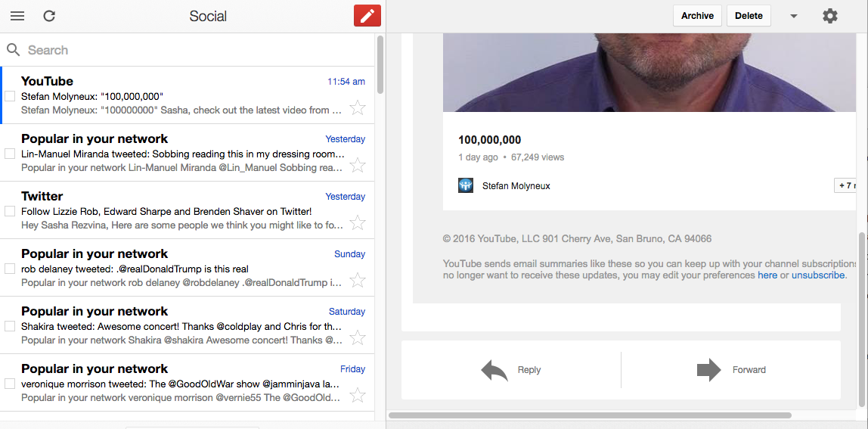Star the Lin-Manuel Miranda tweet email
Viewport: 868px width, 429px height.
tap(358, 165)
